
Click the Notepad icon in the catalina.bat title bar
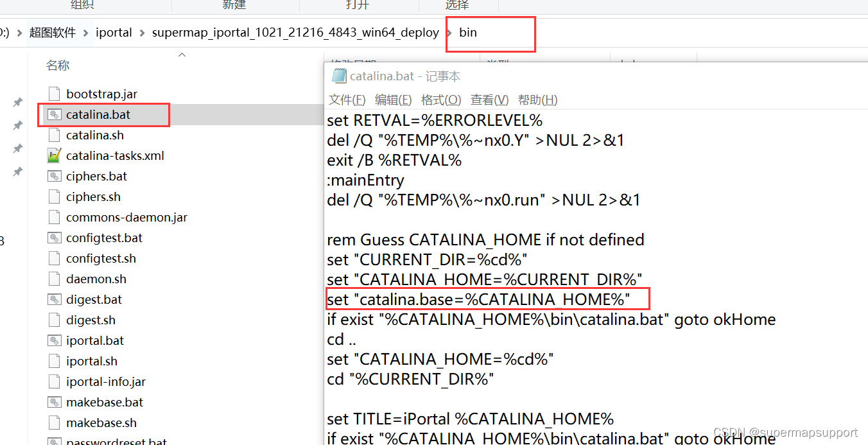pyautogui.click(x=339, y=76)
